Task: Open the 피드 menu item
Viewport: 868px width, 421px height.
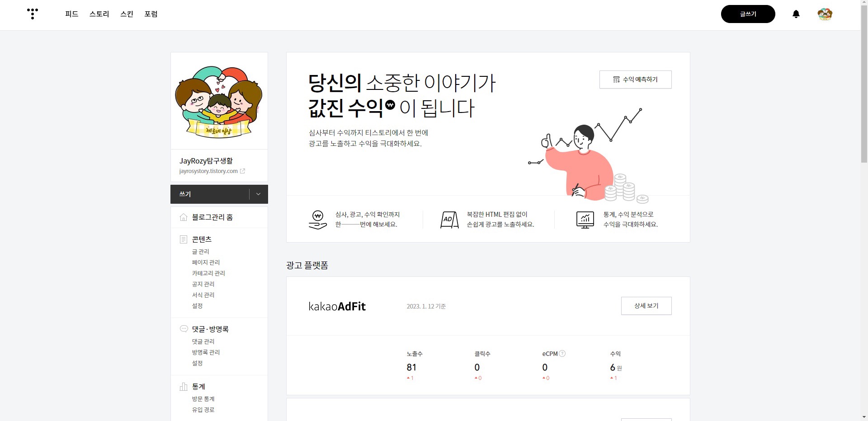Action: click(x=72, y=14)
